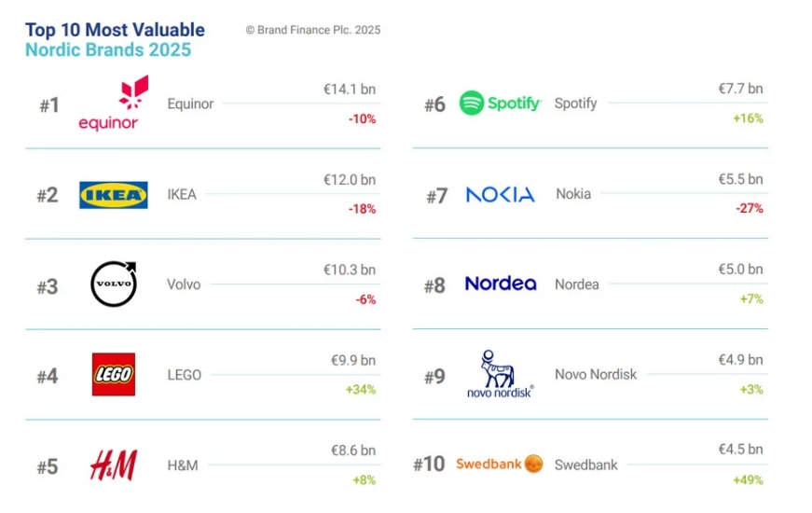Select the Nordea wordmark logo
812x513 pixels.
tap(500, 284)
